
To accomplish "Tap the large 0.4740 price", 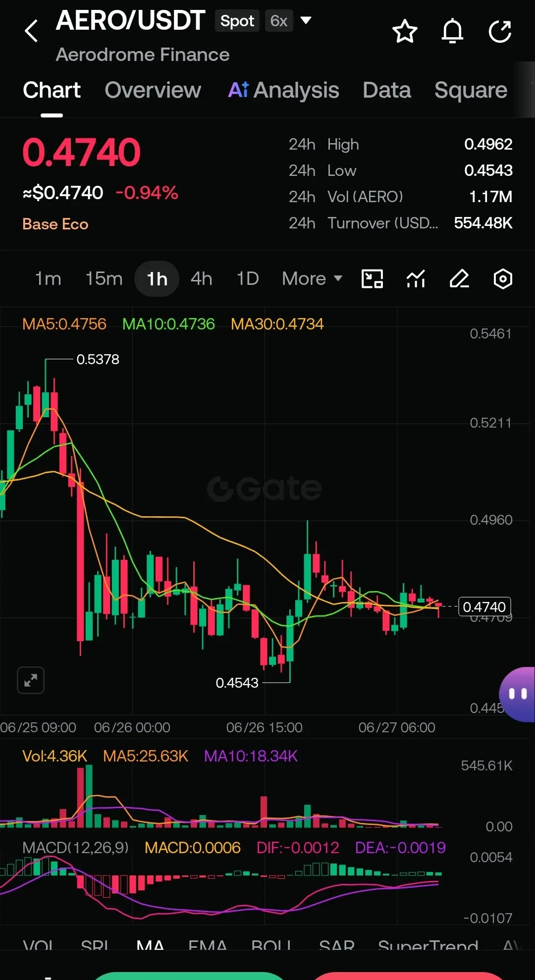I will tap(82, 152).
